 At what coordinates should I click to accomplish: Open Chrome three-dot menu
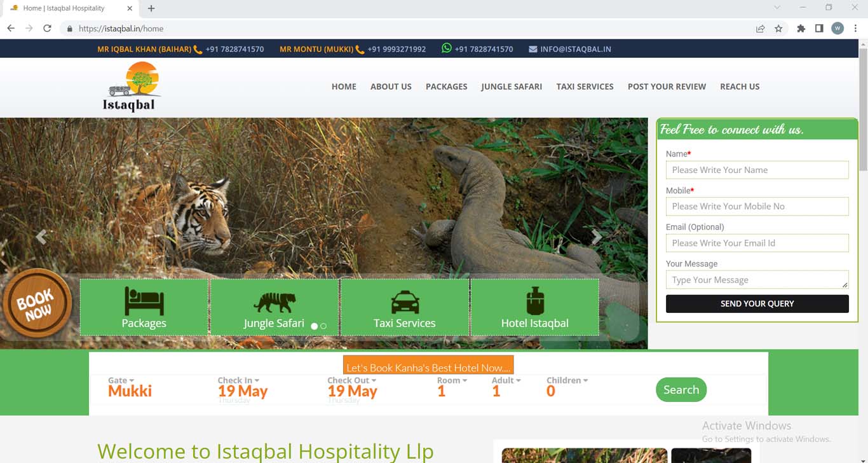pyautogui.click(x=856, y=29)
